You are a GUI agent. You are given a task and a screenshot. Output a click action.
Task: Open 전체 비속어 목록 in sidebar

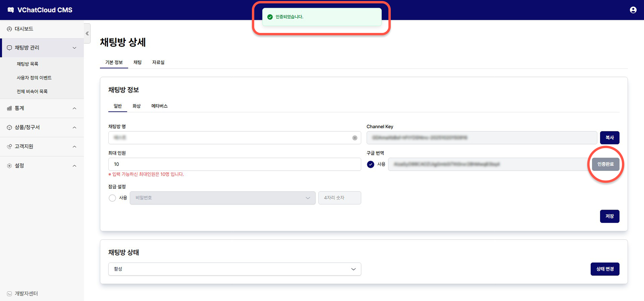point(32,91)
